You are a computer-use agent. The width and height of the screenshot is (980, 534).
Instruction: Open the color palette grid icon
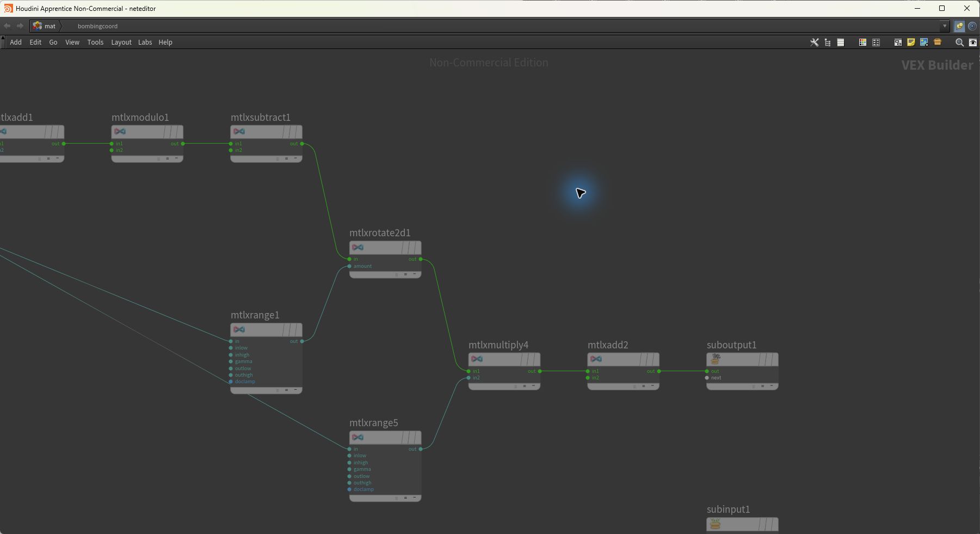862,42
